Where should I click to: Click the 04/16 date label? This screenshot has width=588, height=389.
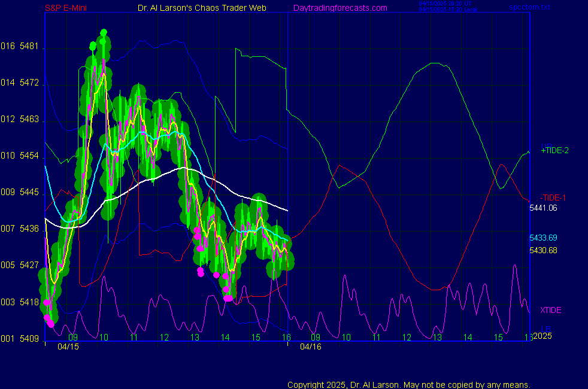tap(311, 347)
